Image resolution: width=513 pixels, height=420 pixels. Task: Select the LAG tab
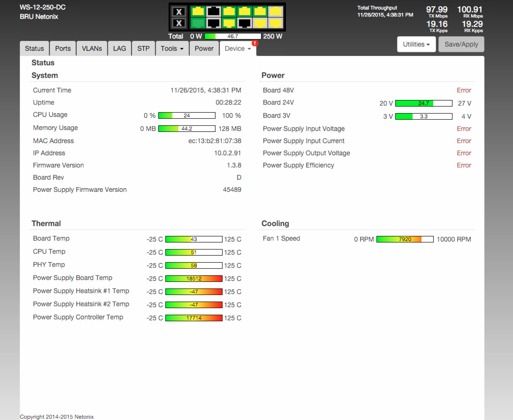(119, 48)
